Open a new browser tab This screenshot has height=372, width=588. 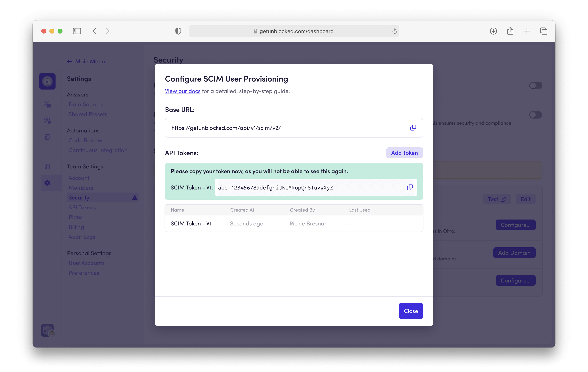(527, 31)
